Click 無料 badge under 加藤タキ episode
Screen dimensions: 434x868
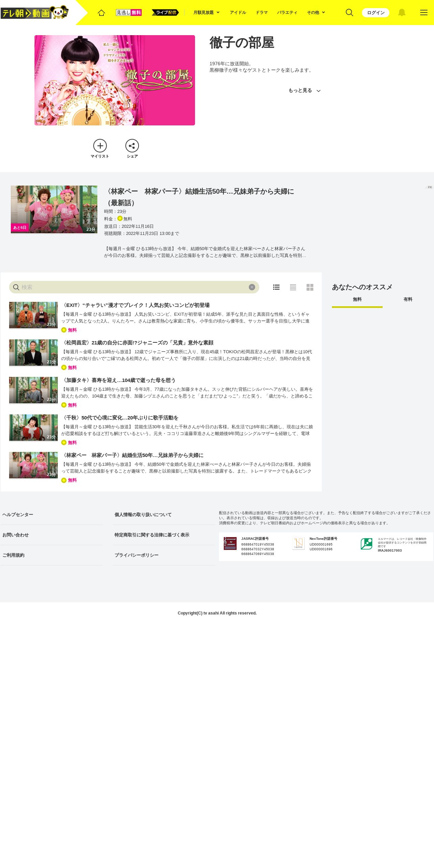[69, 405]
